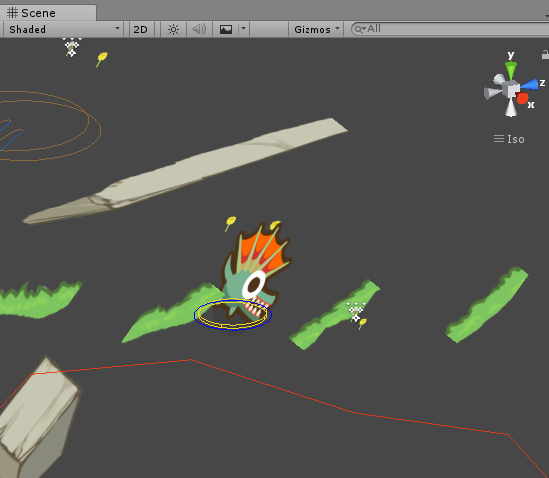Click the particle system icon on right grass
Screen dimensions: 549x478
click(x=356, y=312)
